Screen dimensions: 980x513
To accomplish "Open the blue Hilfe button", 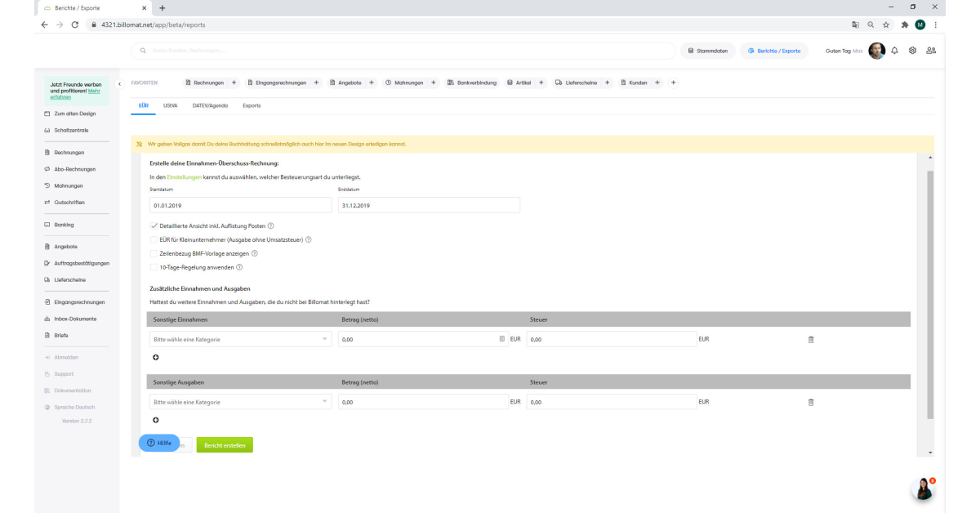I will (158, 443).
